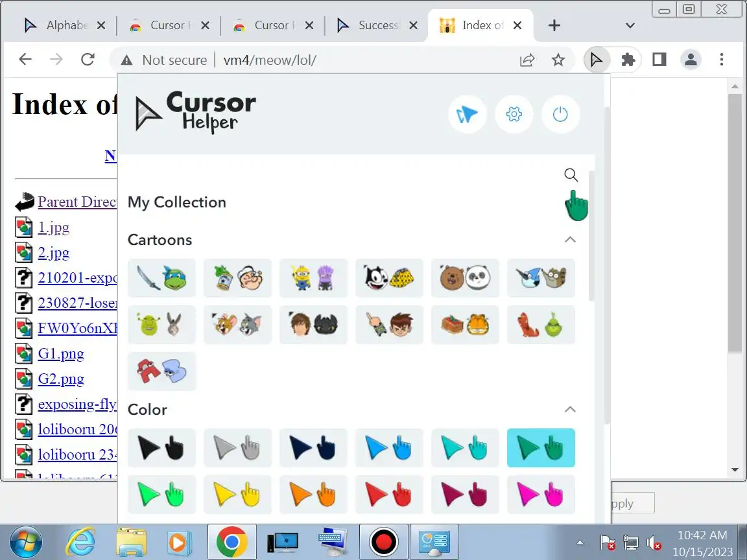The image size is (747, 560).
Task: Click the Cursor Helper extension toolbar icon
Action: tap(597, 60)
